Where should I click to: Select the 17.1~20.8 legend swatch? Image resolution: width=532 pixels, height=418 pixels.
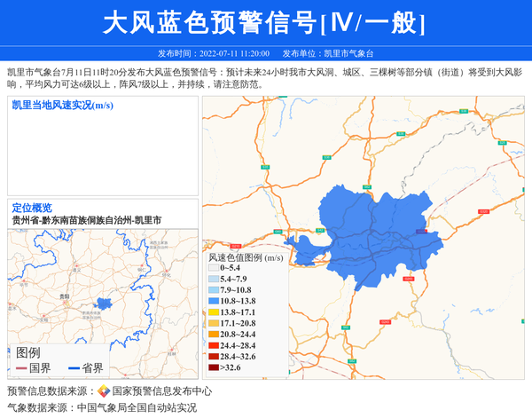coord(213,323)
